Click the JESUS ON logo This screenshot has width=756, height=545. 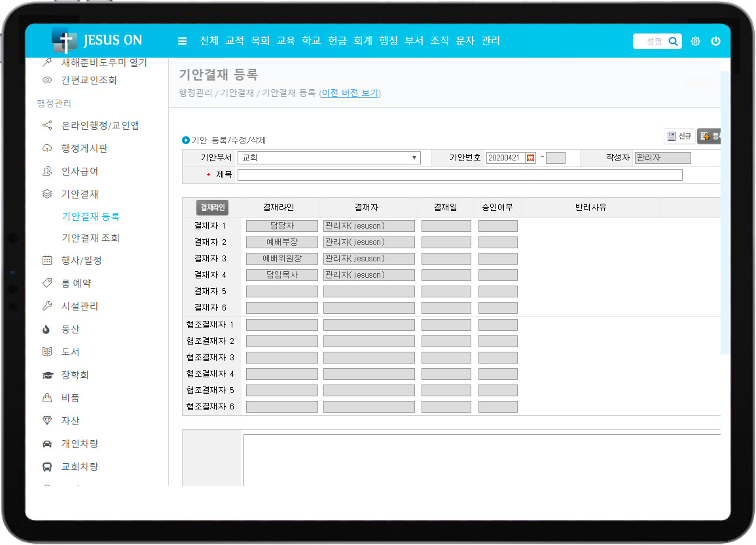click(97, 41)
